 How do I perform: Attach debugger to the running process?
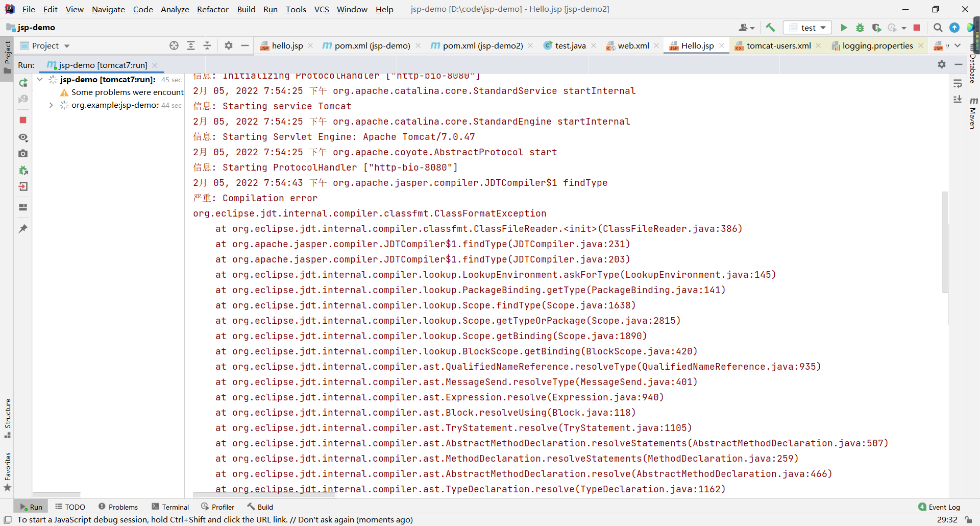[x=23, y=171]
